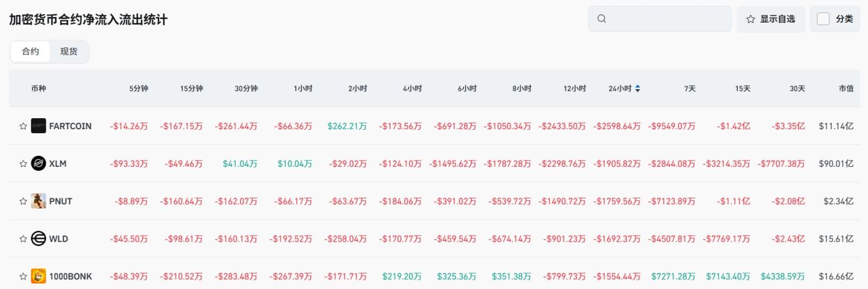The height and width of the screenshot is (289, 868).
Task: Click the search magnifier icon
Action: click(x=602, y=19)
